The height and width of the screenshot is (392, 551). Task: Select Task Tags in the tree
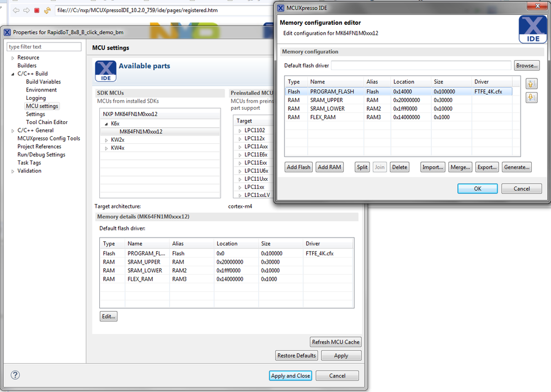coord(29,163)
